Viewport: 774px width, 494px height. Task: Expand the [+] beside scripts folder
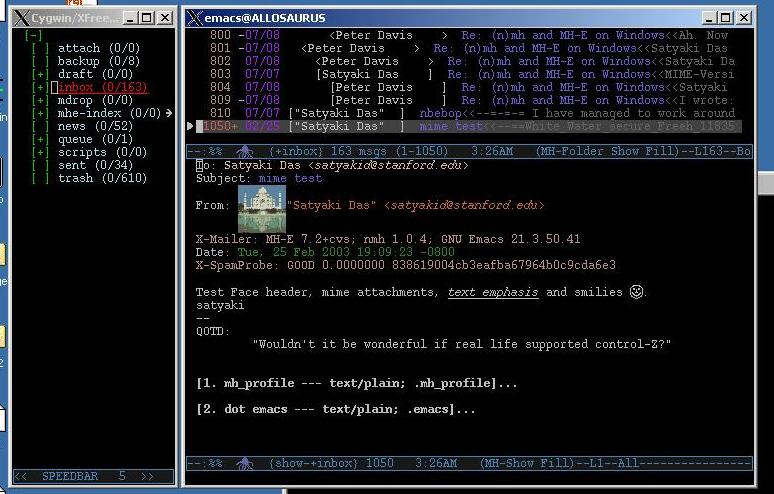coord(40,152)
